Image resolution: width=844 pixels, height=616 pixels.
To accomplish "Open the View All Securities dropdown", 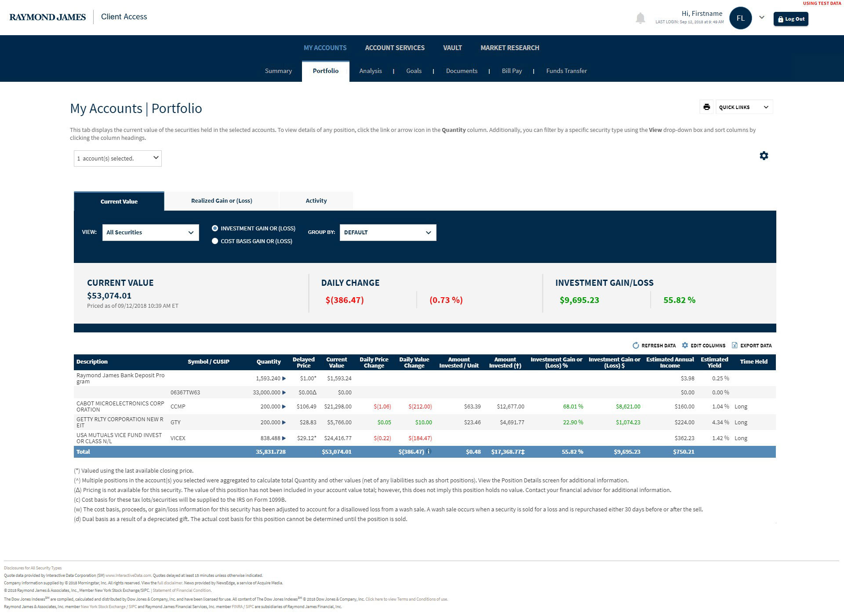I will (150, 233).
